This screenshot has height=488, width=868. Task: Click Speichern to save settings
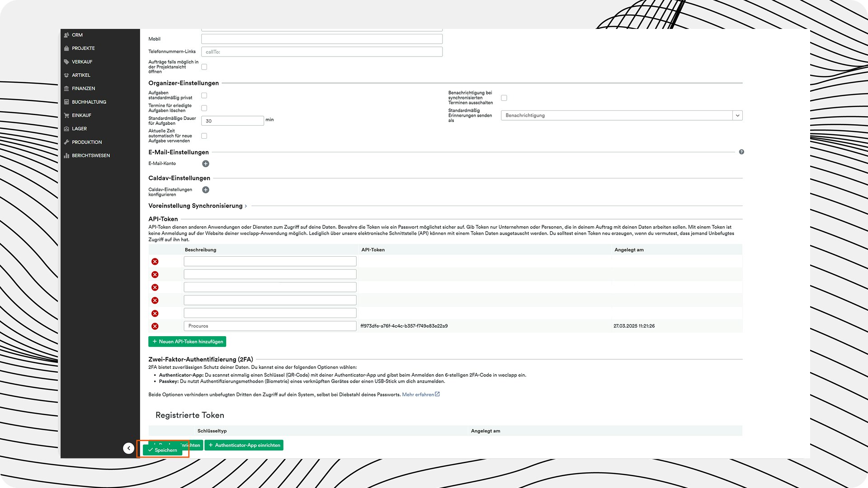pyautogui.click(x=163, y=450)
